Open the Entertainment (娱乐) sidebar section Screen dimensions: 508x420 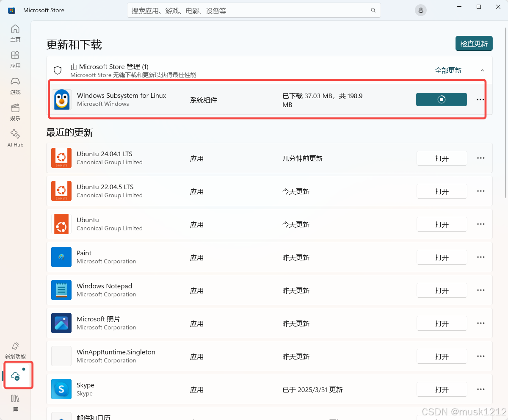coord(15,112)
